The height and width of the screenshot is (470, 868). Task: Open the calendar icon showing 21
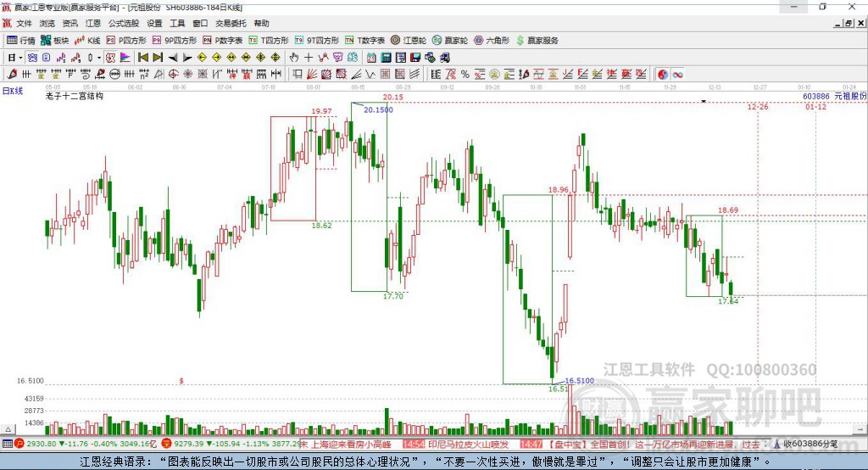[371, 58]
